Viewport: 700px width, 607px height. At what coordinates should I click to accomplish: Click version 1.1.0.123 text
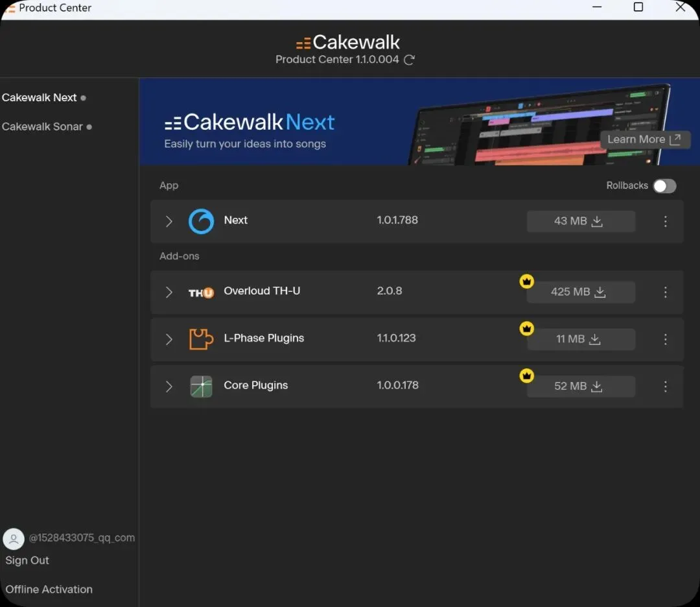tap(396, 338)
